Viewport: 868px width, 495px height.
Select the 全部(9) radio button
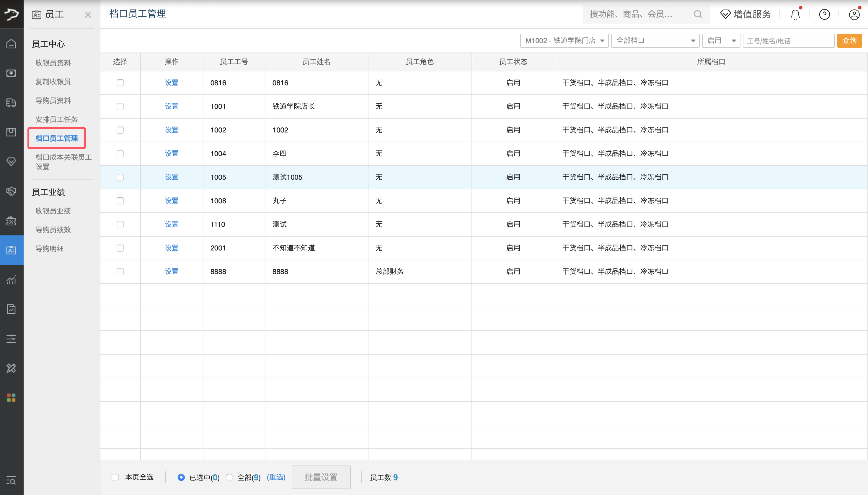click(x=229, y=477)
